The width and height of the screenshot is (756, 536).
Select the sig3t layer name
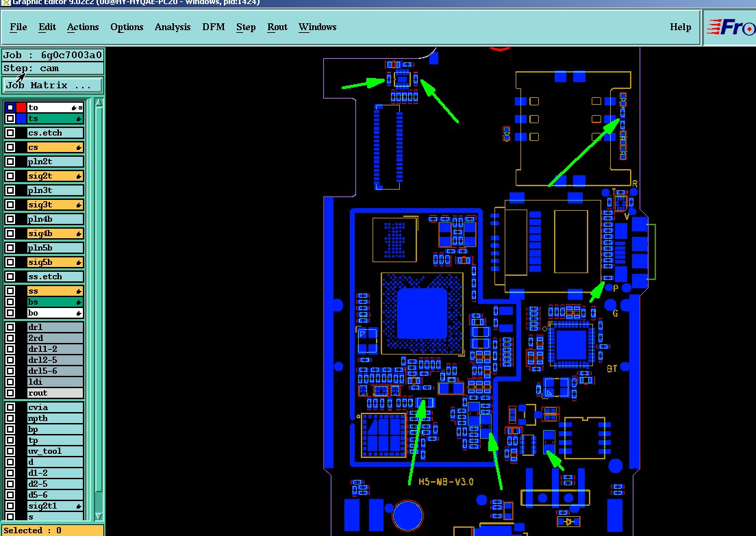point(55,205)
